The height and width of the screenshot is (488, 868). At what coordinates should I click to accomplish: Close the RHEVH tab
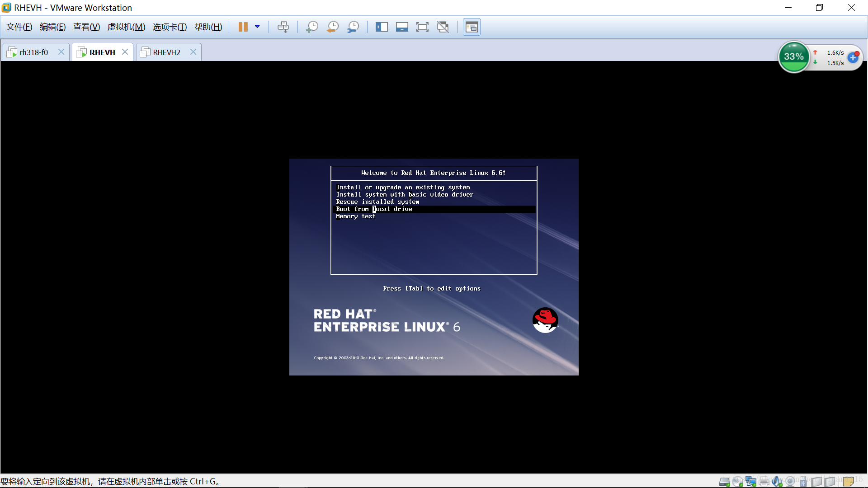tap(125, 52)
